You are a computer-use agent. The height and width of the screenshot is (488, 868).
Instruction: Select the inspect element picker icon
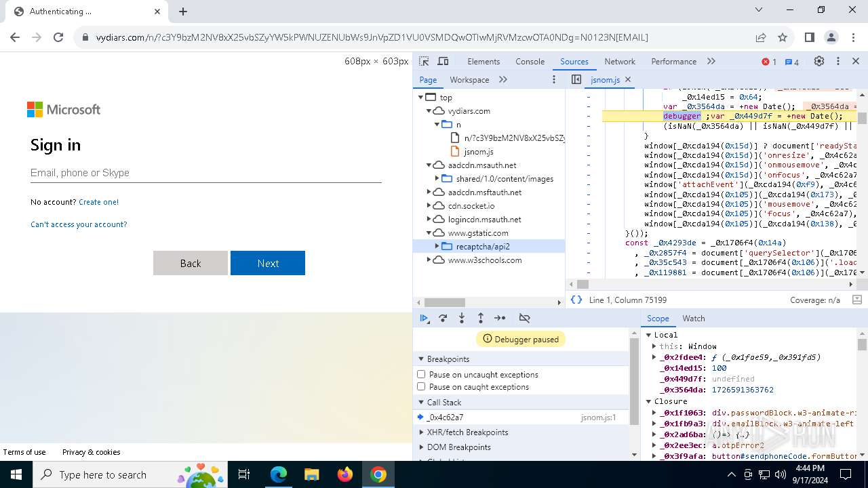point(424,61)
